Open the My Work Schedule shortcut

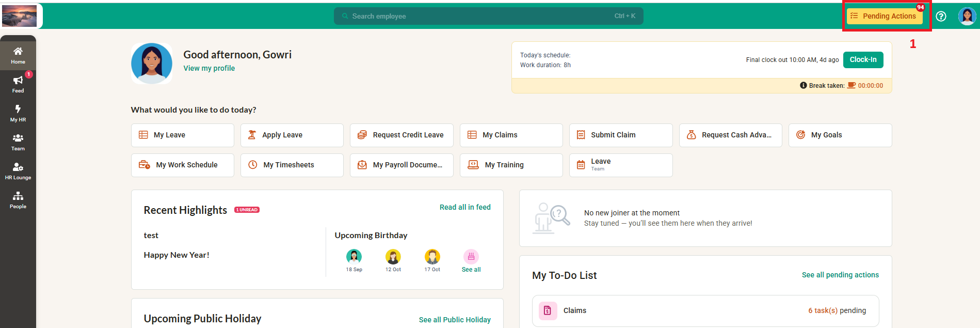coord(183,165)
